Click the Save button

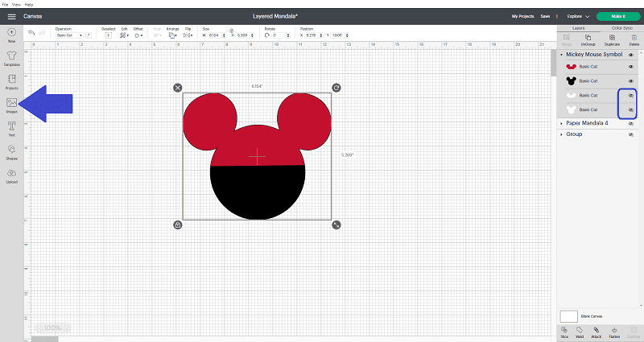(545, 16)
